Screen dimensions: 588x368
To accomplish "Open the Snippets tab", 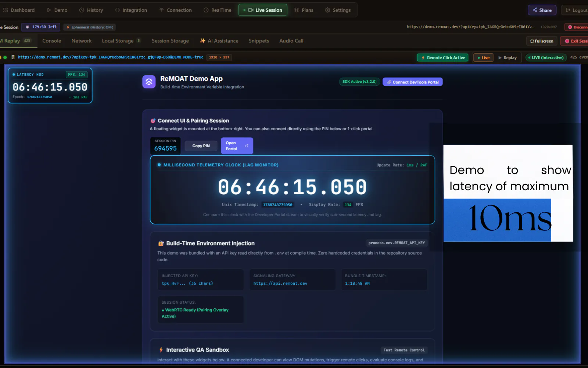I will coord(259,41).
